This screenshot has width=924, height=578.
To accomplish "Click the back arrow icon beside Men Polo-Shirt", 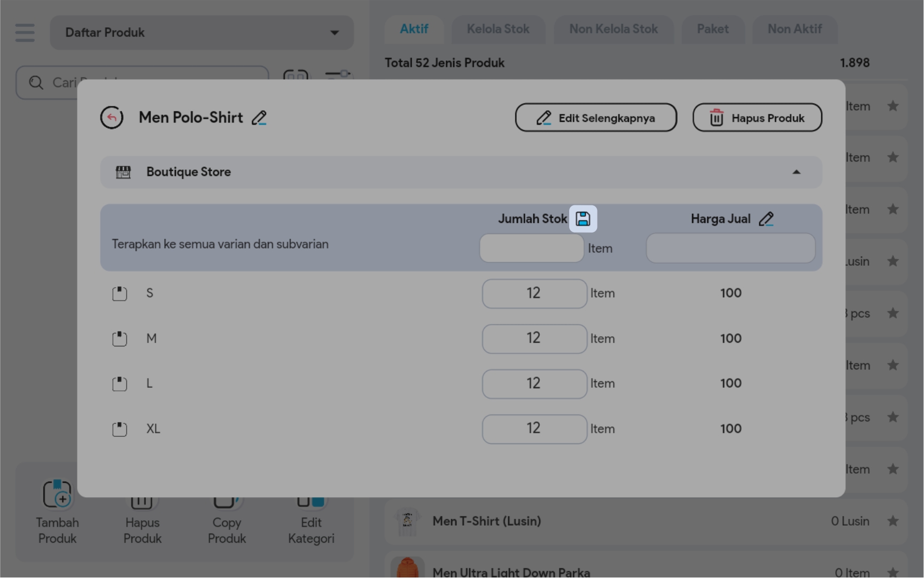I will [x=112, y=118].
